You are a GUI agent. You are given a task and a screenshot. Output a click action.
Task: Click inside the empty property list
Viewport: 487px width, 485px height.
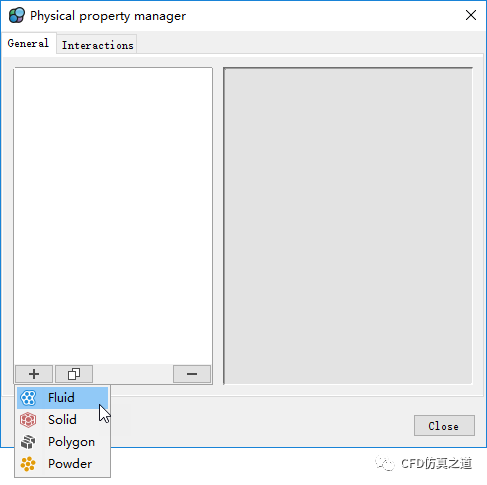pos(113,216)
